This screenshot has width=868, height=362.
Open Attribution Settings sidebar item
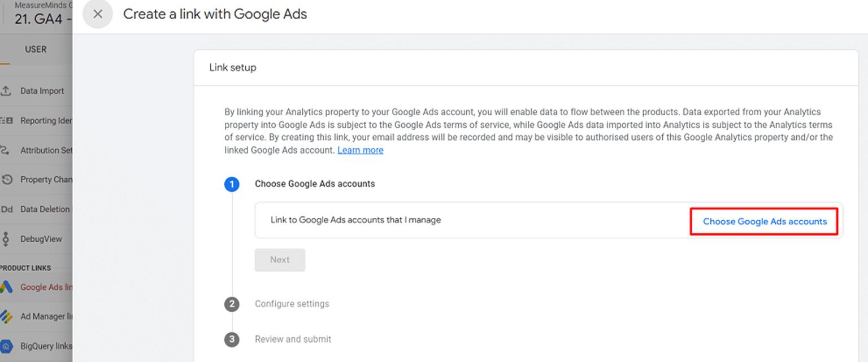(x=46, y=150)
